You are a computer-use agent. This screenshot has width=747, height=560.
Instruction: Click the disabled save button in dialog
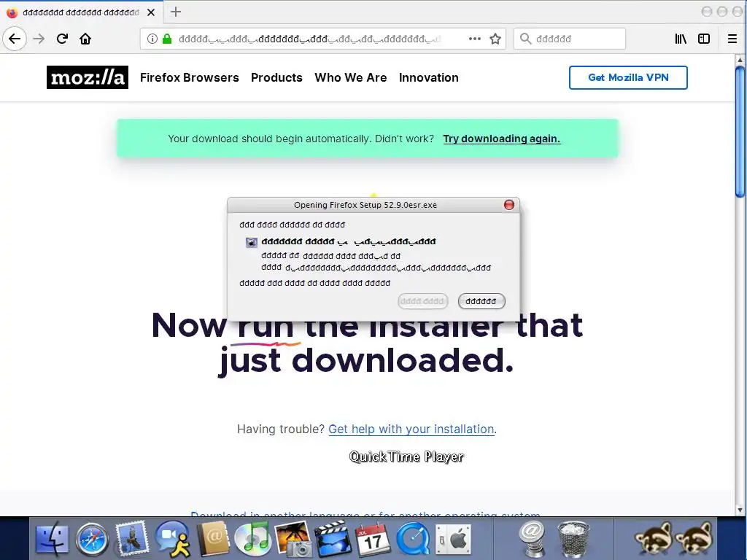(422, 301)
